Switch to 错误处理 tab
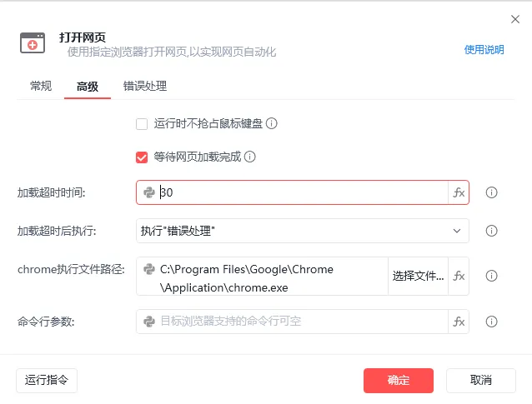The height and width of the screenshot is (404, 532). pos(145,86)
